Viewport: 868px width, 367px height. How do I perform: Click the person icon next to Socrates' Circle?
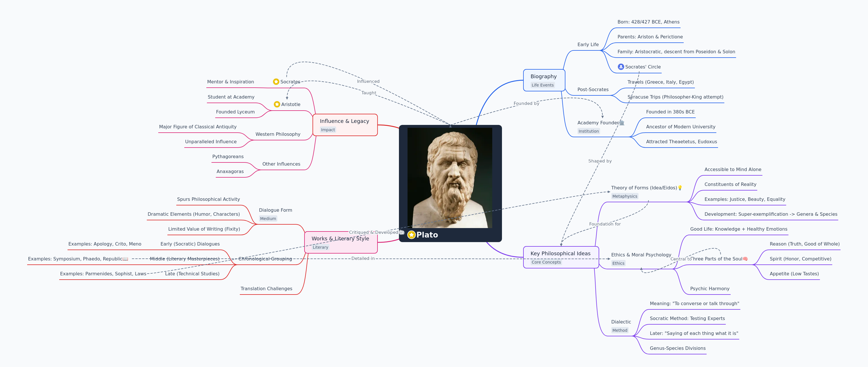pos(621,67)
